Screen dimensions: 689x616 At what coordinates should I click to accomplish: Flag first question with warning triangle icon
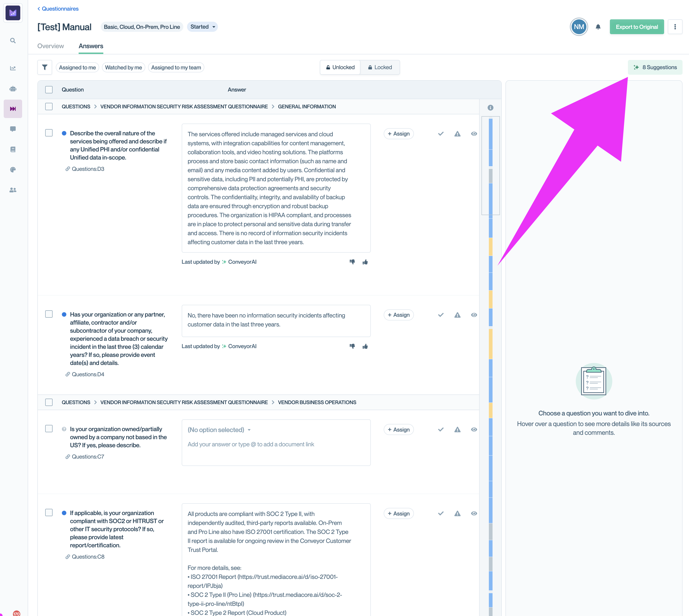click(x=457, y=134)
